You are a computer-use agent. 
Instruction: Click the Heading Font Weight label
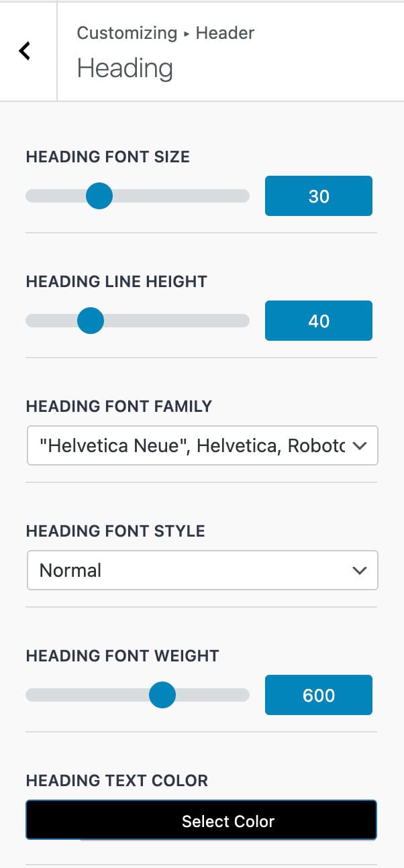pyautogui.click(x=123, y=655)
